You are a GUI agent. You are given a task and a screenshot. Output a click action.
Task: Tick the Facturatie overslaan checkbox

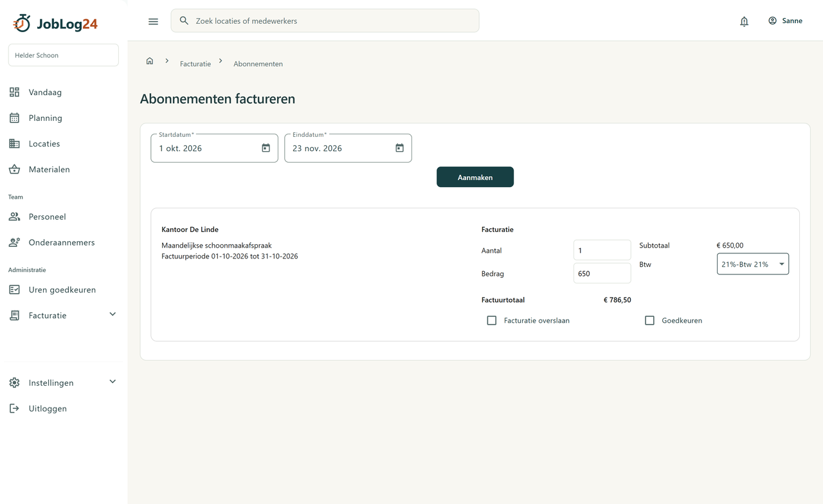click(x=492, y=320)
